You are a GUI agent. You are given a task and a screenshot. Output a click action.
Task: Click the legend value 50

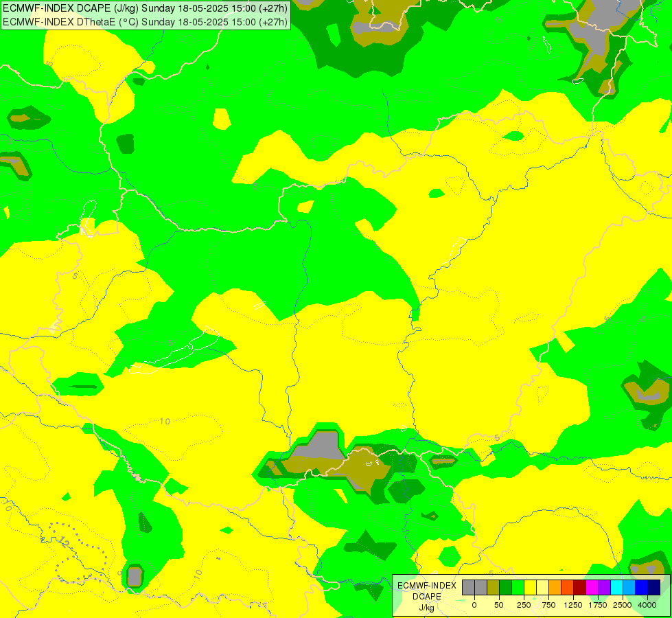498,605
